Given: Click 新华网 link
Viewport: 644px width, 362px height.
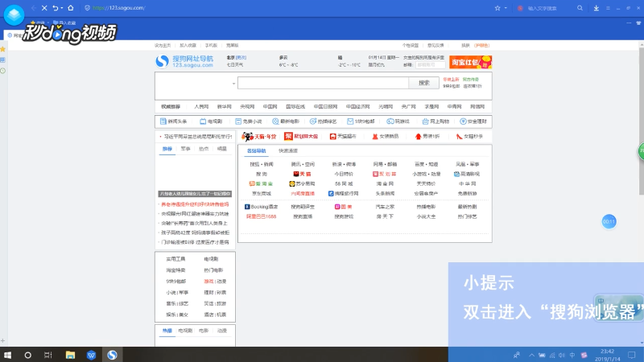Looking at the screenshot, I should coord(225,107).
